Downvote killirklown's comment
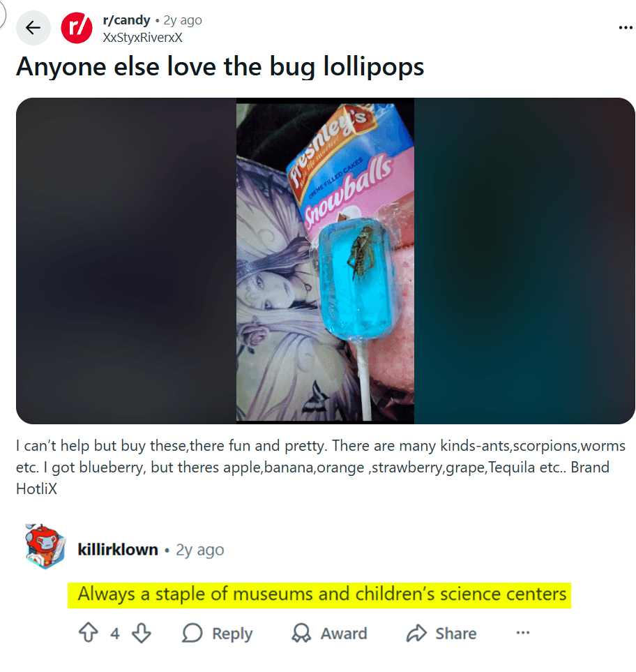Image resolution: width=636 pixels, height=672 pixels. tap(142, 632)
